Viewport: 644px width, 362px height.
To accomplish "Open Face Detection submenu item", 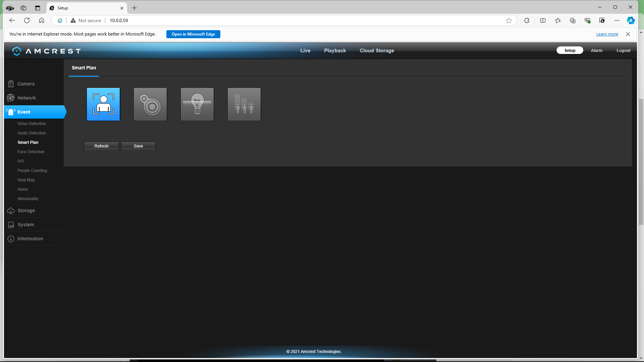I will pos(31,152).
